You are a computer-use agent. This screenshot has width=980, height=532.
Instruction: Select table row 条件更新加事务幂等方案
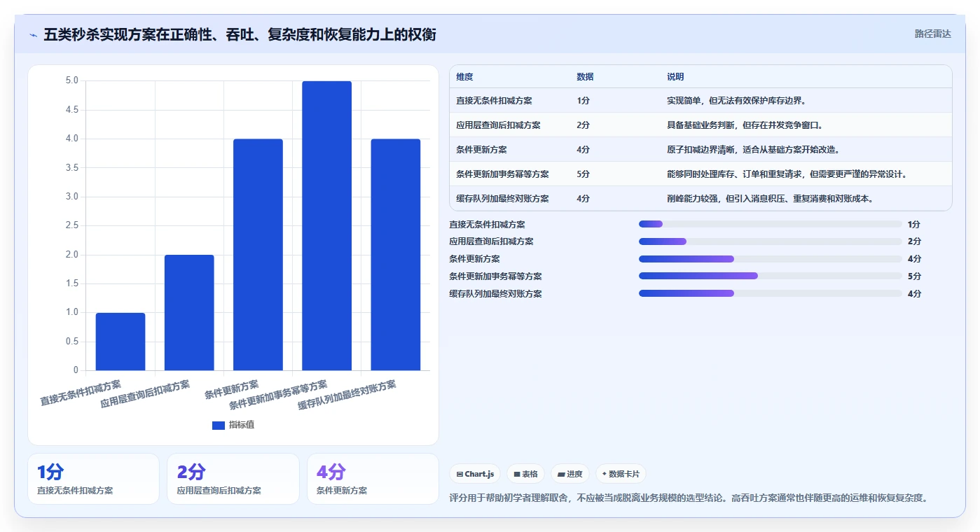click(701, 174)
